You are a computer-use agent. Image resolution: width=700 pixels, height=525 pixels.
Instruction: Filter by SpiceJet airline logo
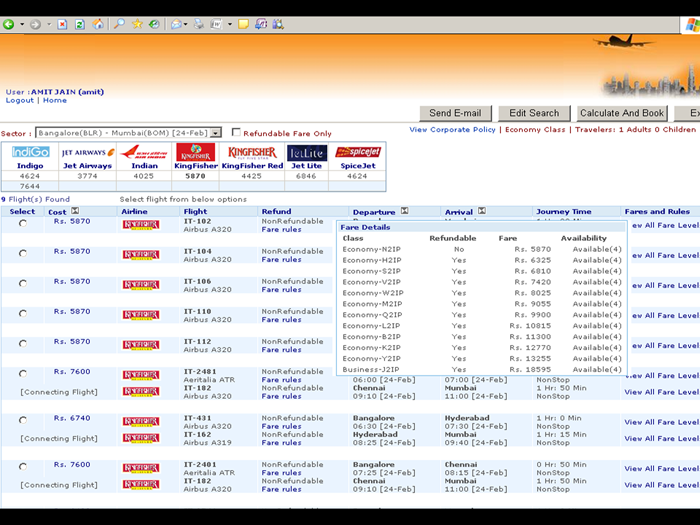pos(358,152)
